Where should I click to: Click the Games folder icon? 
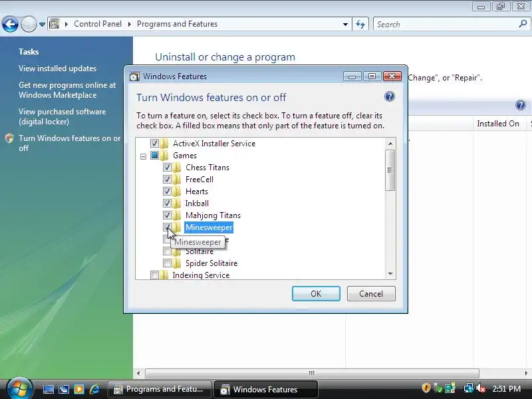164,156
